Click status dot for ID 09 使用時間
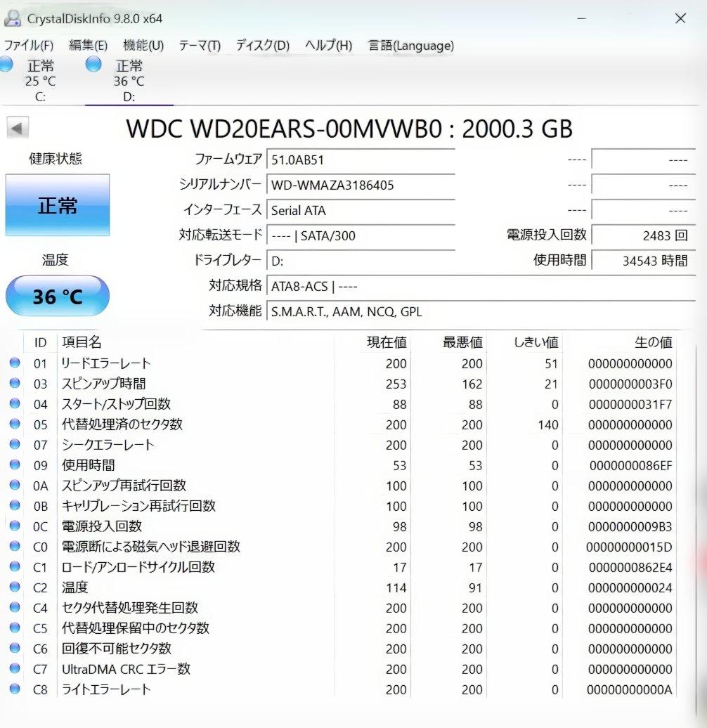 [x=15, y=464]
